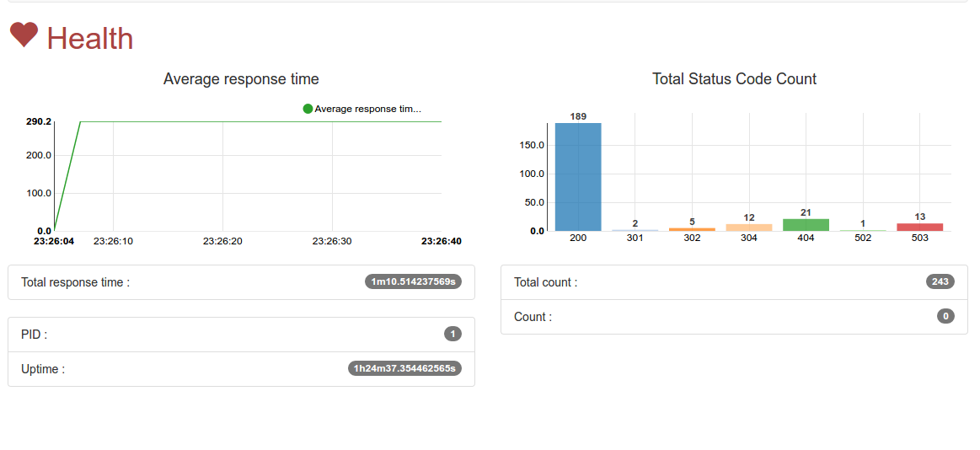Click the green 404 status code bar
This screenshot has height=450, width=980.
806,225
